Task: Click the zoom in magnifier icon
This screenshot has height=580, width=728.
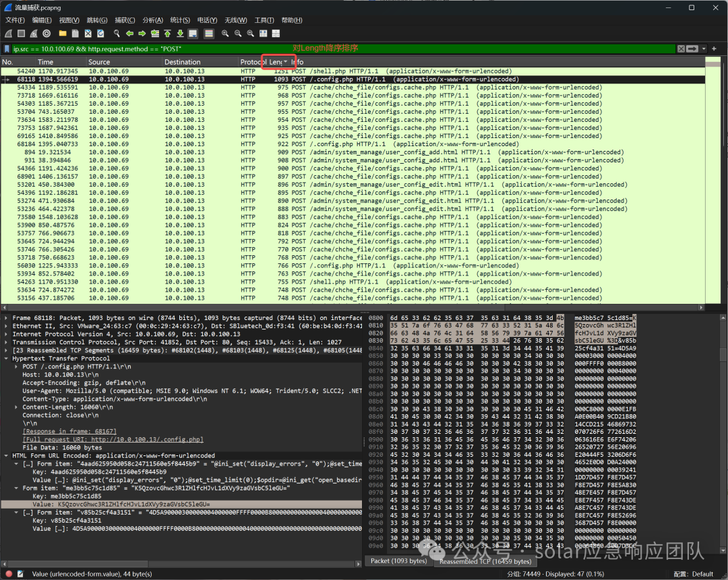Action: pos(225,34)
